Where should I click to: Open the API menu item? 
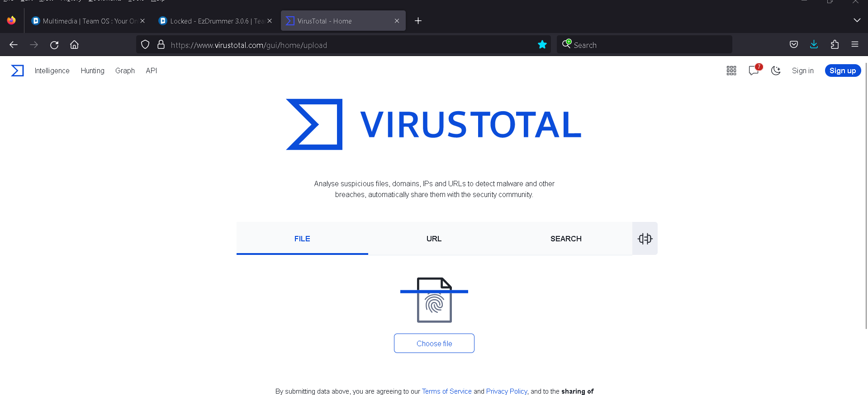click(152, 71)
